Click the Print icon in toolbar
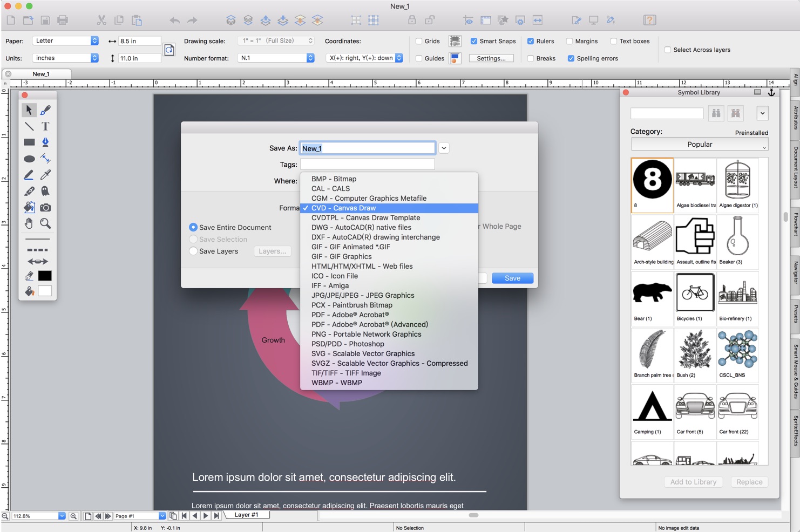This screenshot has height=532, width=800. [63, 21]
